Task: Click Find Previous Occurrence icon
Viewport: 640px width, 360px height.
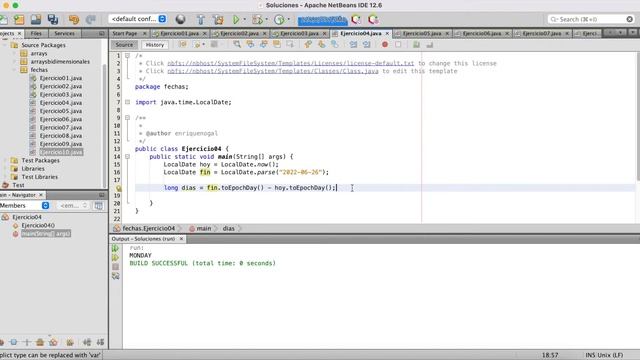Action: point(250,44)
